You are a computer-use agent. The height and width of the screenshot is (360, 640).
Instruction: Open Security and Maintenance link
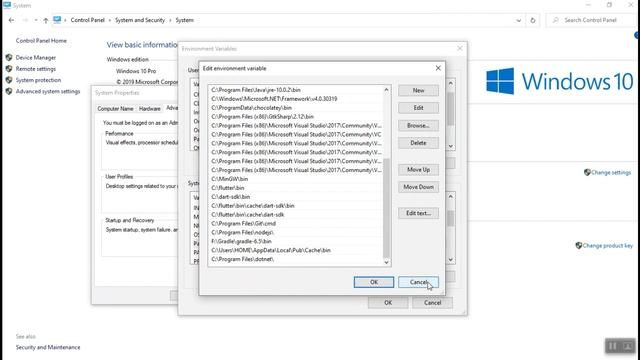[48, 347]
